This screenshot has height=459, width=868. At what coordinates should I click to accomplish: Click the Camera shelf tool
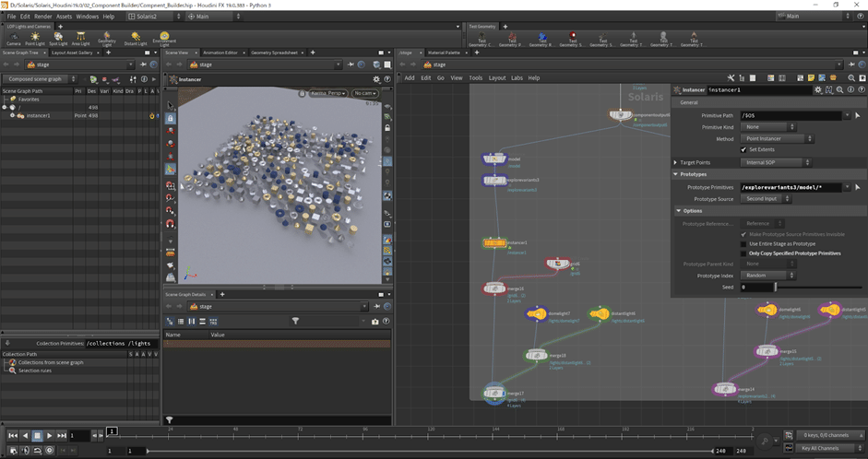(x=13, y=39)
